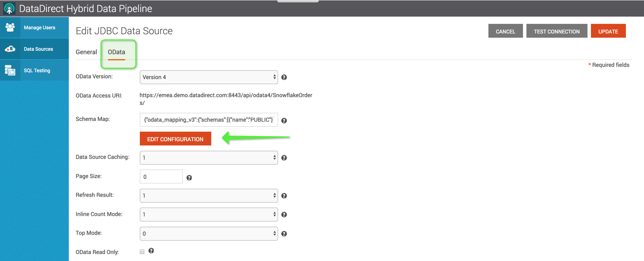
Task: Click the OData Access URI label
Action: tap(99, 96)
